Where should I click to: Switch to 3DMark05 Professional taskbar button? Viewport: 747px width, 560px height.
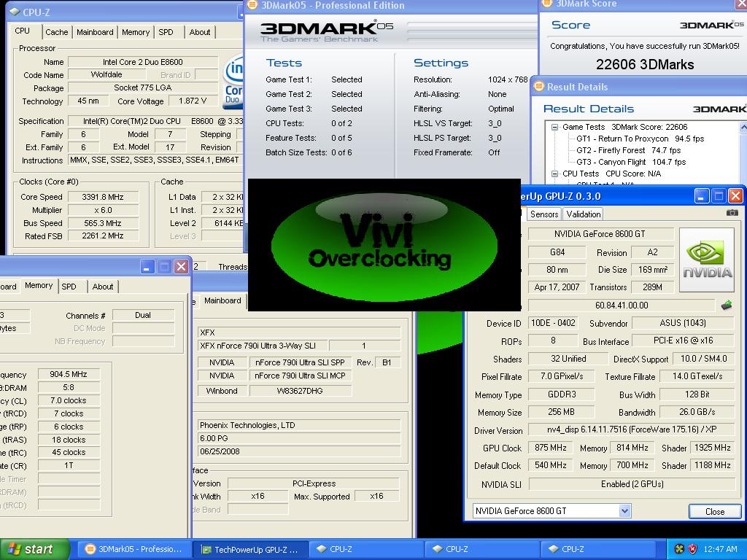pos(134,549)
